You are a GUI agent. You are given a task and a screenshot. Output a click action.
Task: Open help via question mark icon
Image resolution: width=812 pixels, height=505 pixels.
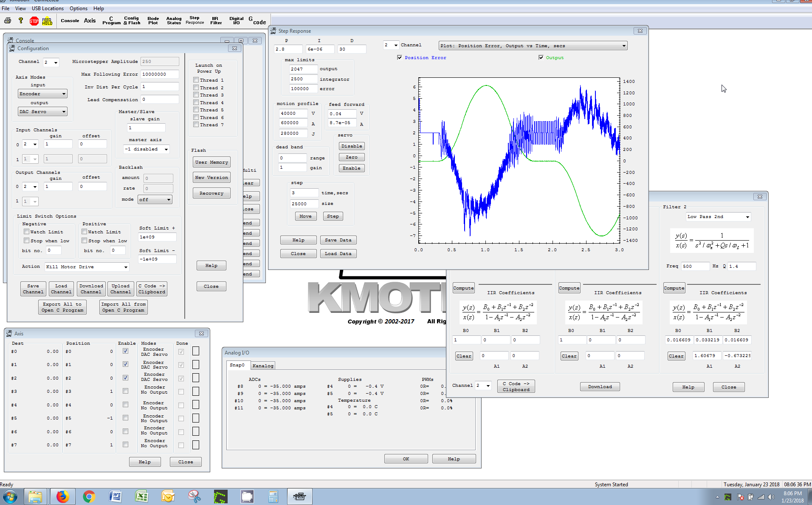pos(20,20)
